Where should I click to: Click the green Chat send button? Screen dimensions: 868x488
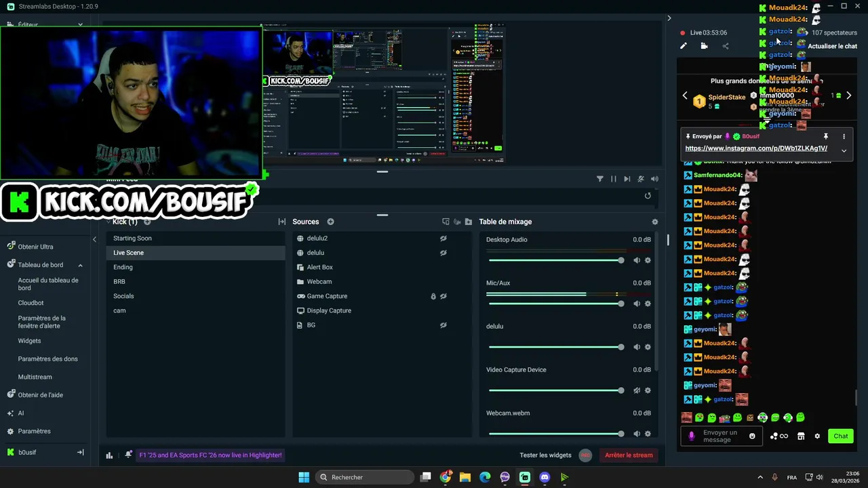841,436
